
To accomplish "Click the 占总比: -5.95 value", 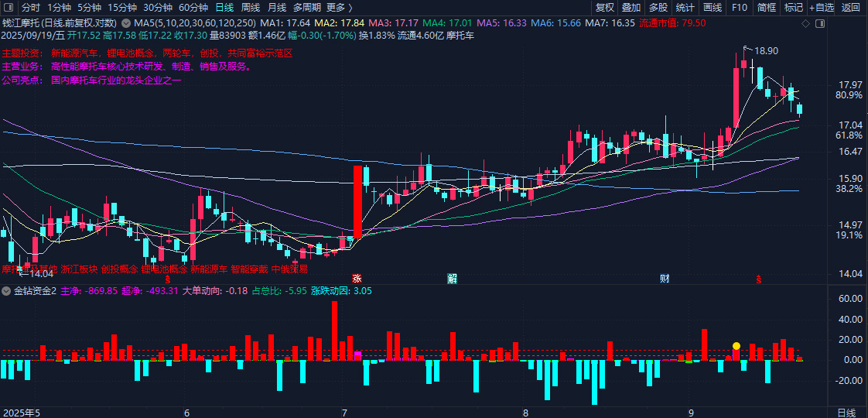I will click(279, 290).
